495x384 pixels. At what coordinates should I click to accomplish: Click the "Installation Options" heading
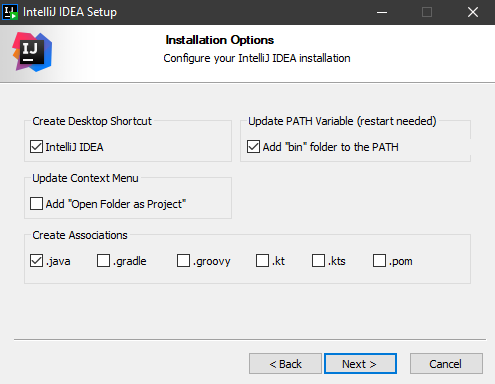(220, 40)
